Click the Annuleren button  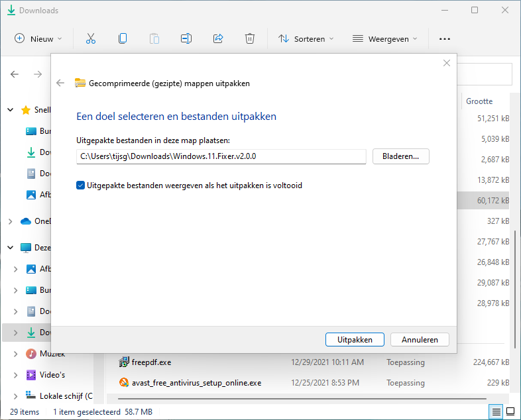(420, 339)
